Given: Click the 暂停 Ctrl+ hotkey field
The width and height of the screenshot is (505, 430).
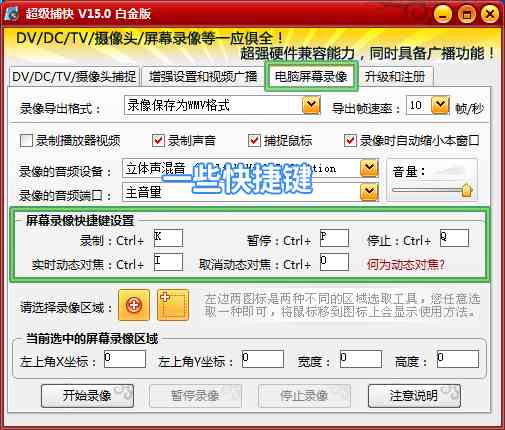Looking at the screenshot, I should click(x=334, y=238).
